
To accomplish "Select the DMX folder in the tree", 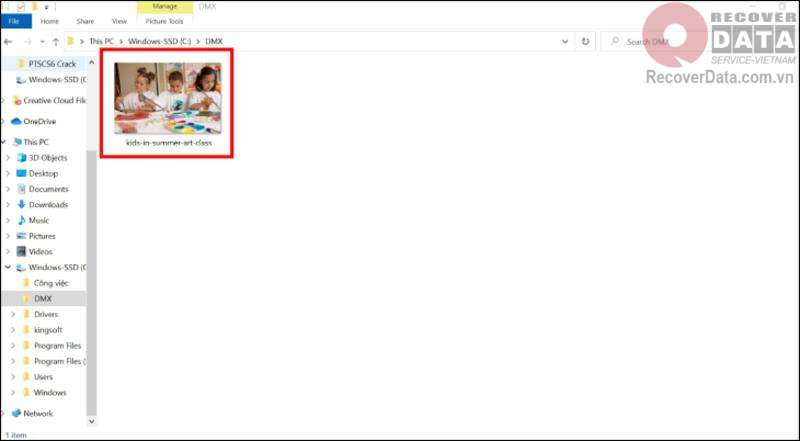I will (x=43, y=299).
